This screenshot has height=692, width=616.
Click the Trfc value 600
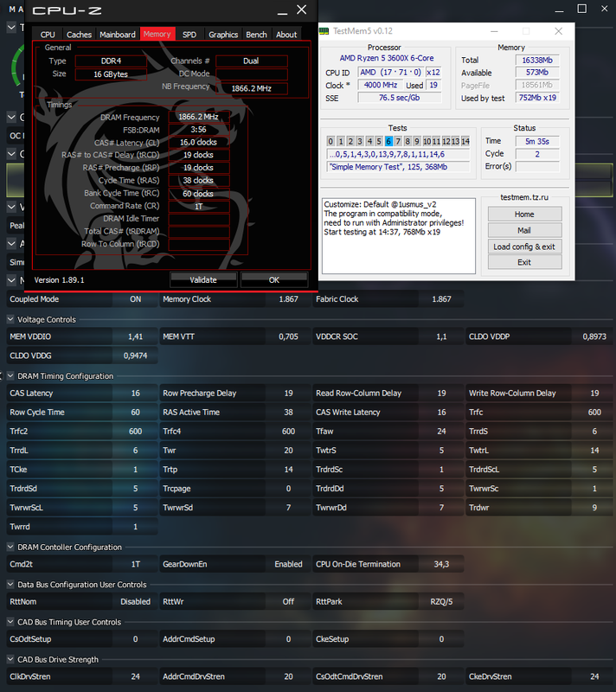pyautogui.click(x=594, y=413)
